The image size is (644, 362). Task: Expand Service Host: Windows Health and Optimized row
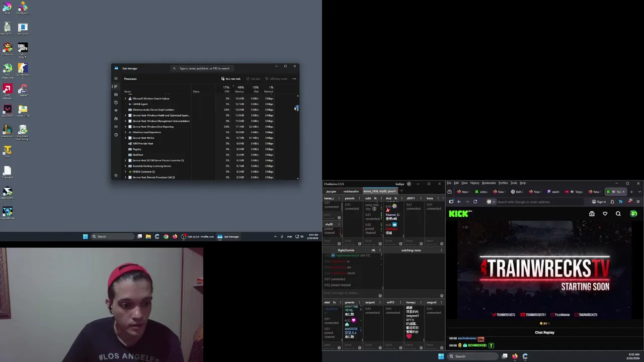pos(125,116)
